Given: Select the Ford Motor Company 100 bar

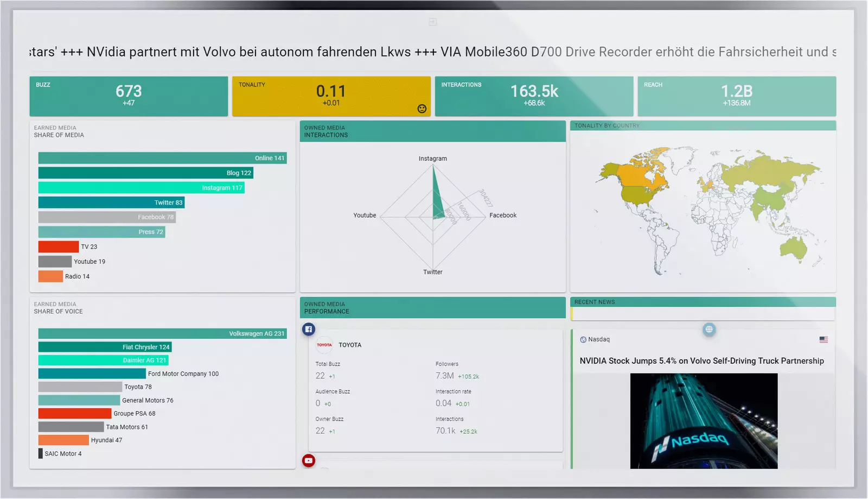Looking at the screenshot, I should coord(92,374).
